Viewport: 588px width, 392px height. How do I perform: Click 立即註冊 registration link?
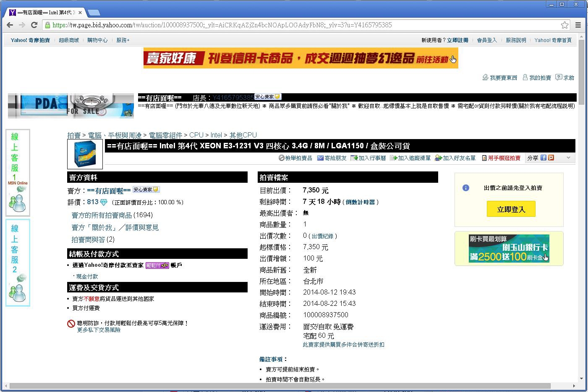coord(457,40)
